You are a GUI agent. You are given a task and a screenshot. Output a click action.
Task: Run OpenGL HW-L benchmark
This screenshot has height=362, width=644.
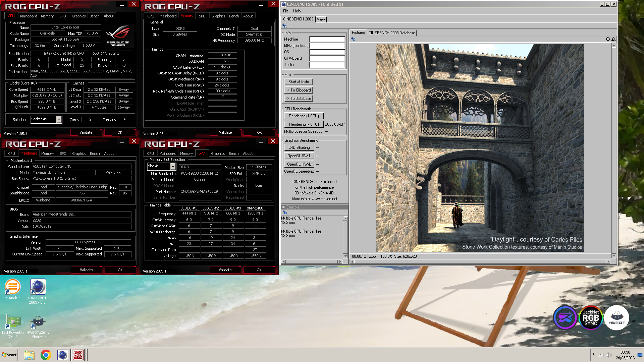point(299,164)
